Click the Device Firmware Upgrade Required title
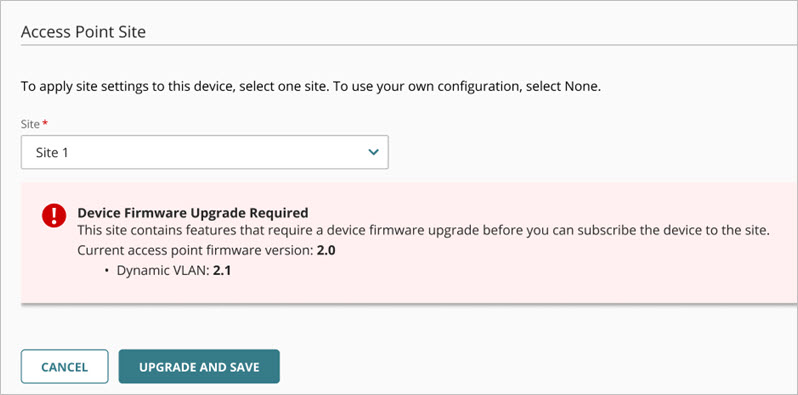Viewport: 798px width, 395px height. point(193,212)
